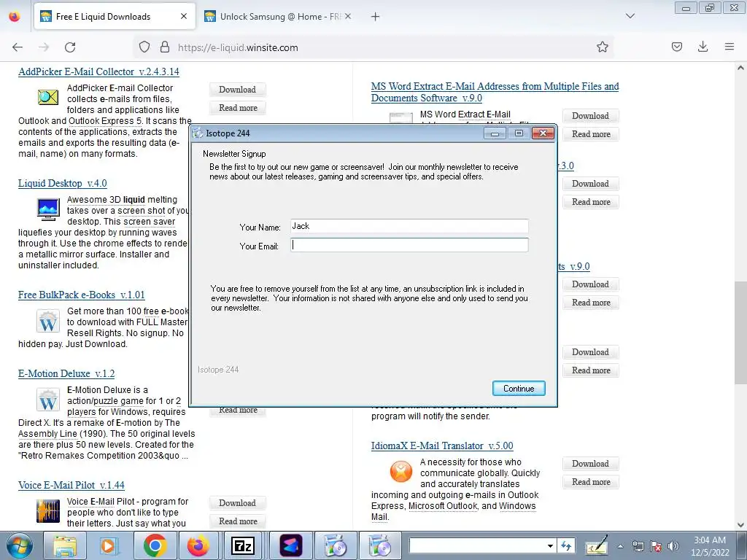Click the IdiomaX orange logo icon

401,472
